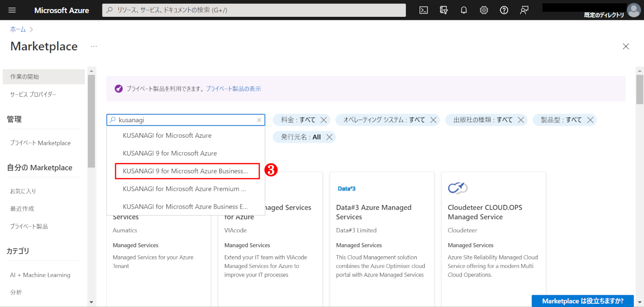Viewport: 644px width, 307px height.
Task: Open Cloudeteer CLOUD.OPS Managed Service card title
Action: tap(485, 212)
